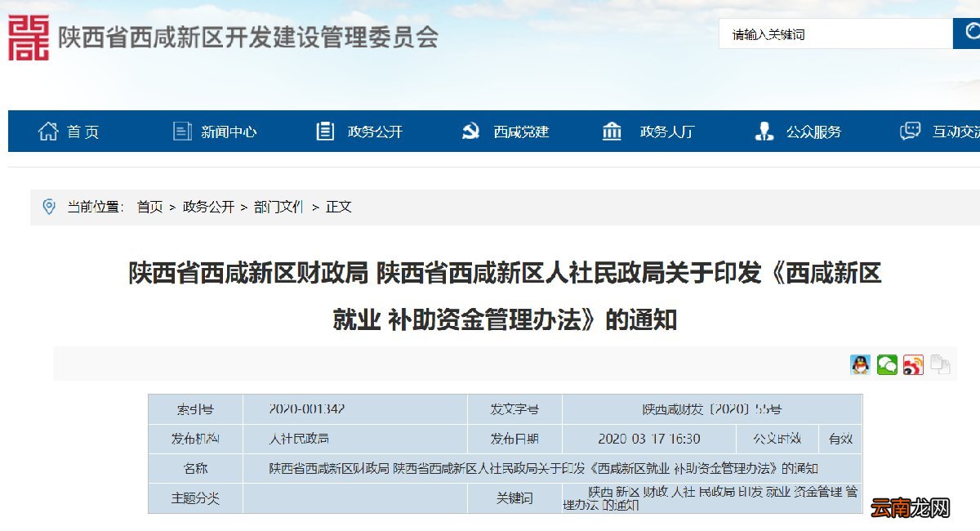Copy the article using the copy icon
Viewport: 980px width, 531px height.
tap(939, 364)
